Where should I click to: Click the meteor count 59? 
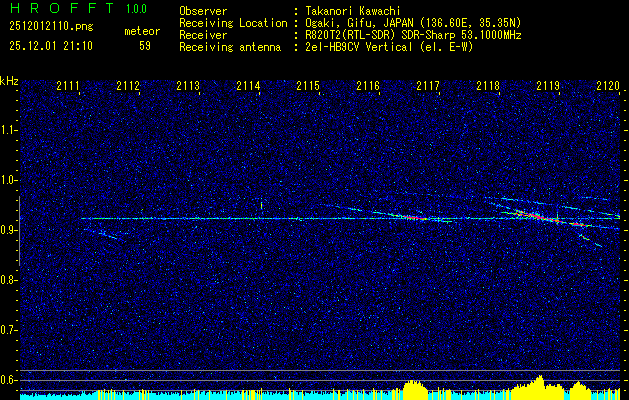tap(145, 46)
